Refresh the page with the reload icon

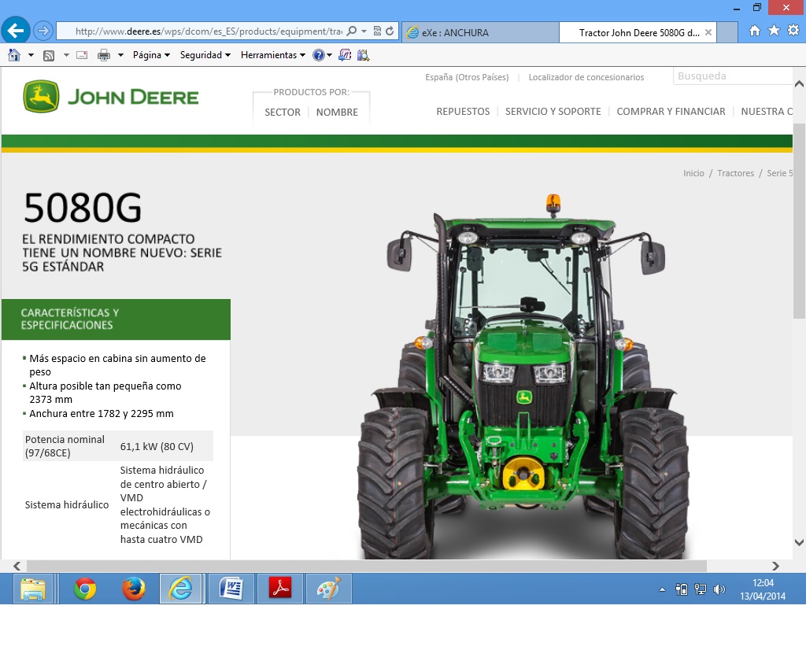click(390, 31)
